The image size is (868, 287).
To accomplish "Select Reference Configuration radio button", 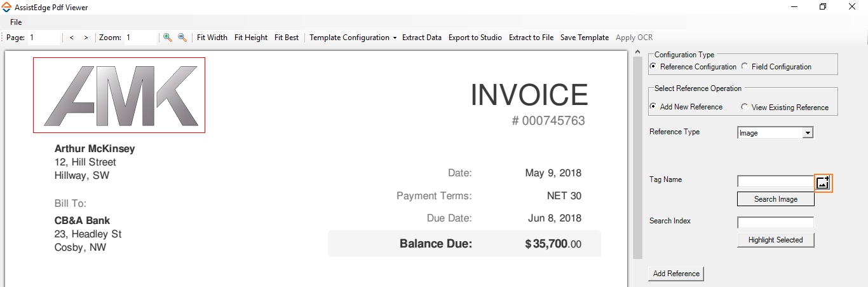I will (653, 66).
